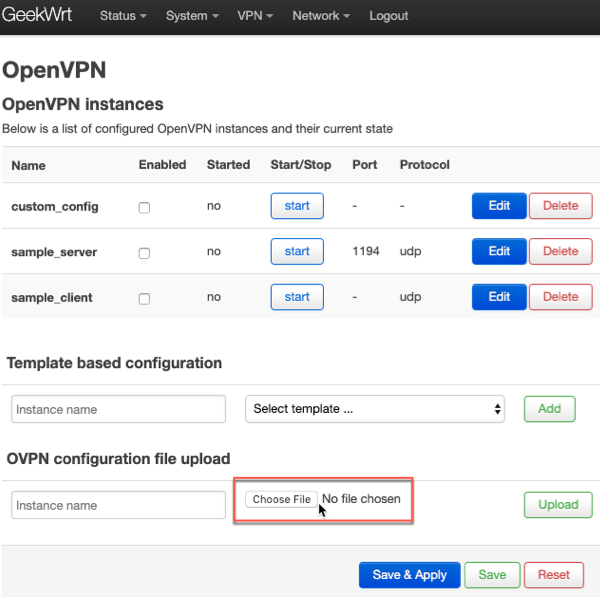600x597 pixels.
Task: Click the red Reset button
Action: click(554, 575)
